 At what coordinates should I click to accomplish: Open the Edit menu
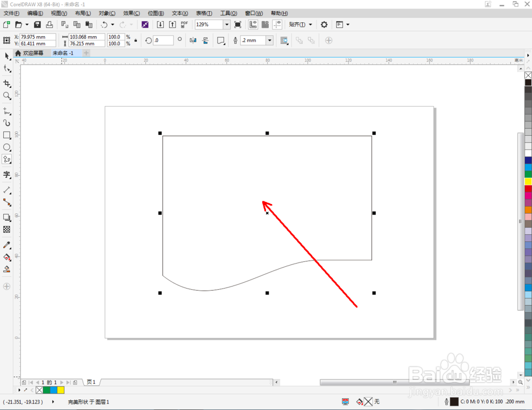click(x=35, y=13)
